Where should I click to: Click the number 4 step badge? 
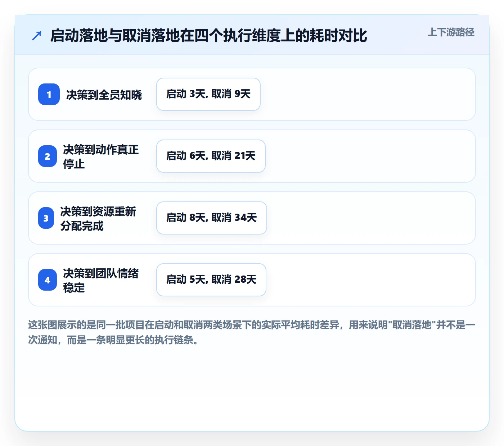tap(48, 280)
